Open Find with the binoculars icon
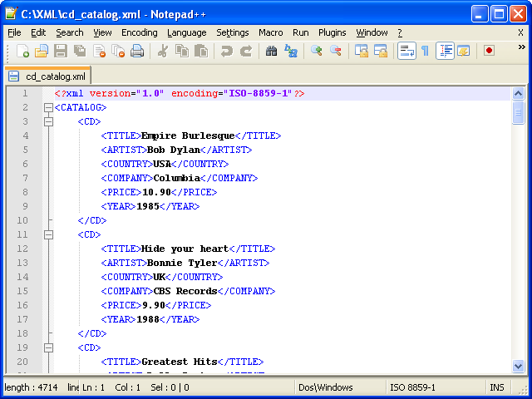532x399 pixels. click(272, 52)
